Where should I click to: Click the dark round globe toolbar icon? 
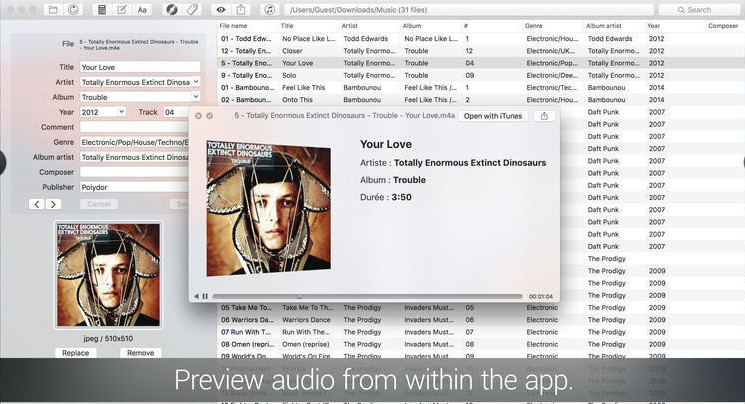coord(172,10)
